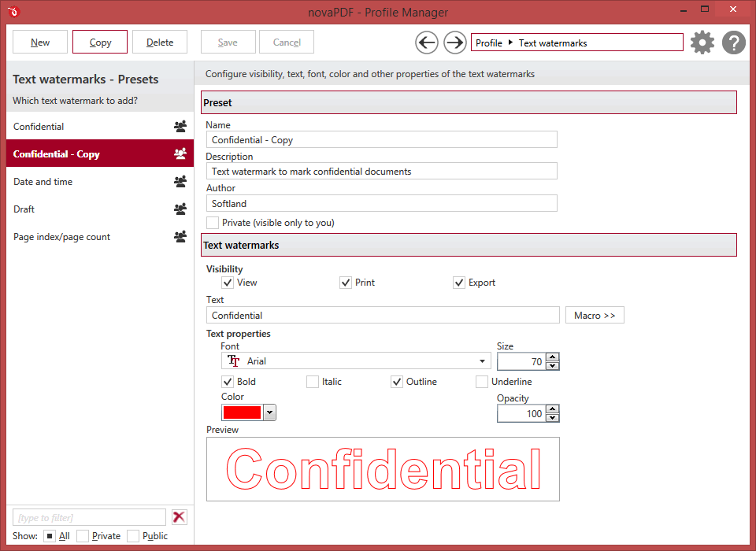Select the Confidential - Copy preset

[x=100, y=153]
